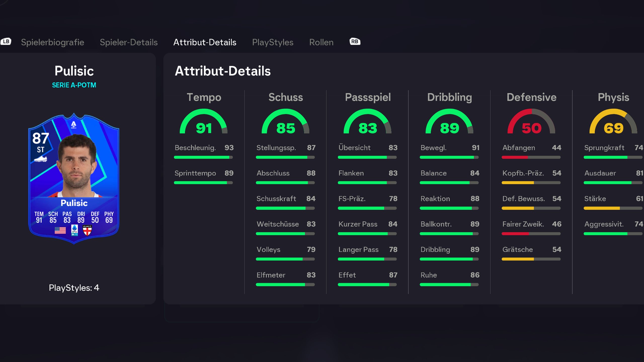This screenshot has width=644, height=362.
Task: Click the PlayStyles: 4 text
Action: point(74,288)
